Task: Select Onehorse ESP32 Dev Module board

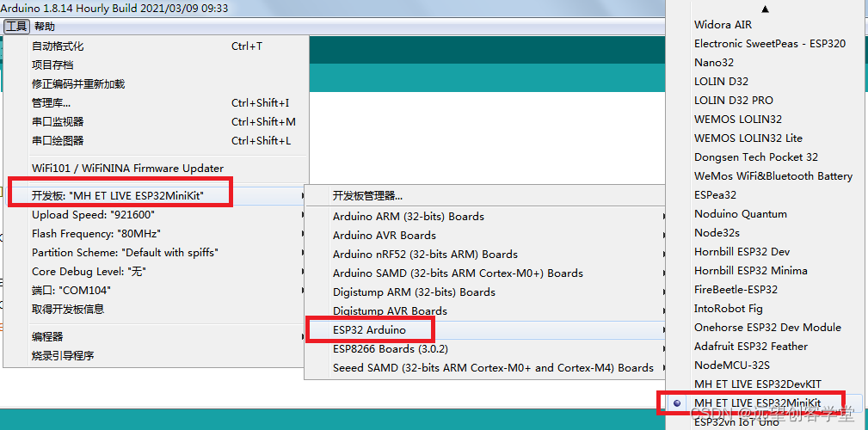Action: coord(766,327)
